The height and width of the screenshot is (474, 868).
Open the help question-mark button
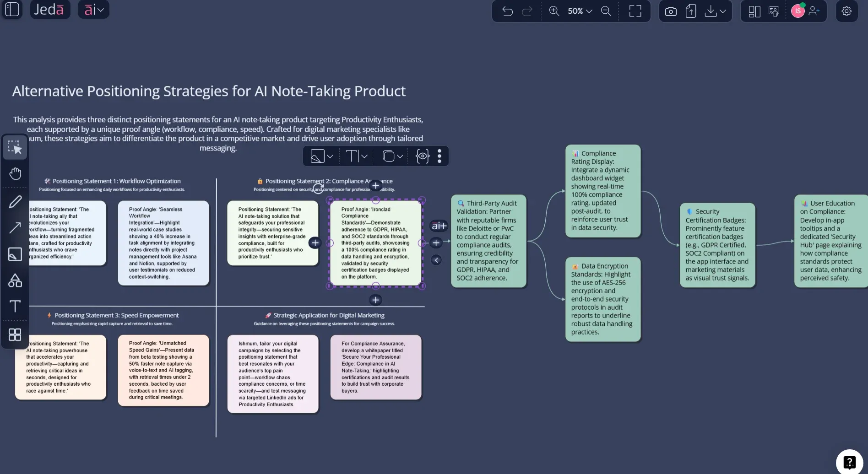point(849,462)
